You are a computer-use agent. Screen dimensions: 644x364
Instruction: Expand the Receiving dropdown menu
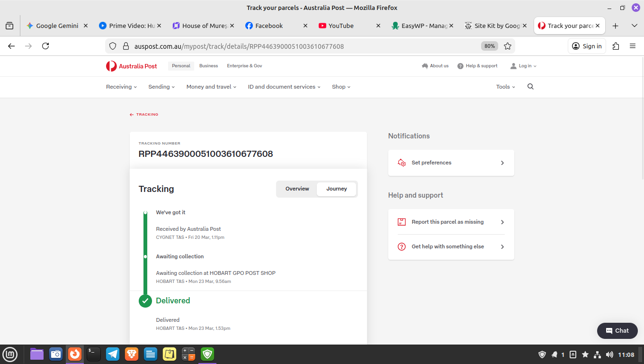point(121,87)
